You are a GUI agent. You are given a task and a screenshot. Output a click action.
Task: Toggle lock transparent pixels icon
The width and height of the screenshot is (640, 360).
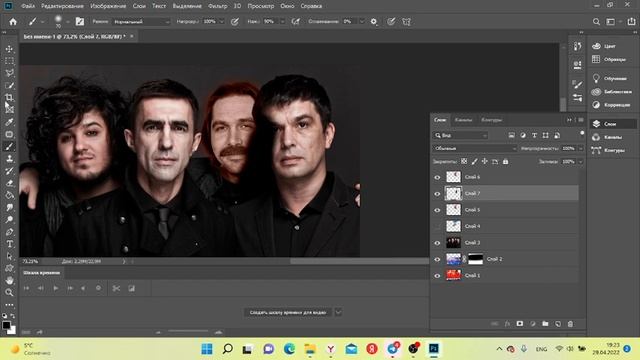click(x=464, y=162)
